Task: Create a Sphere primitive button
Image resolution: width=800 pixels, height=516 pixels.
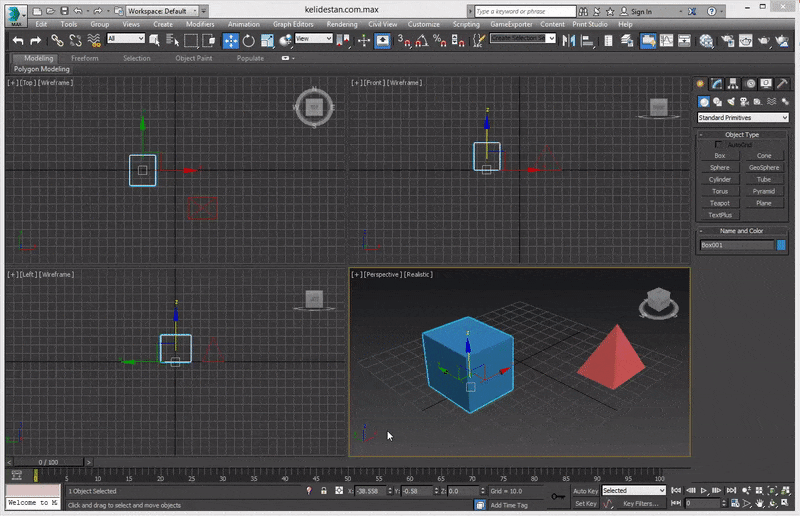Action: 719,167
